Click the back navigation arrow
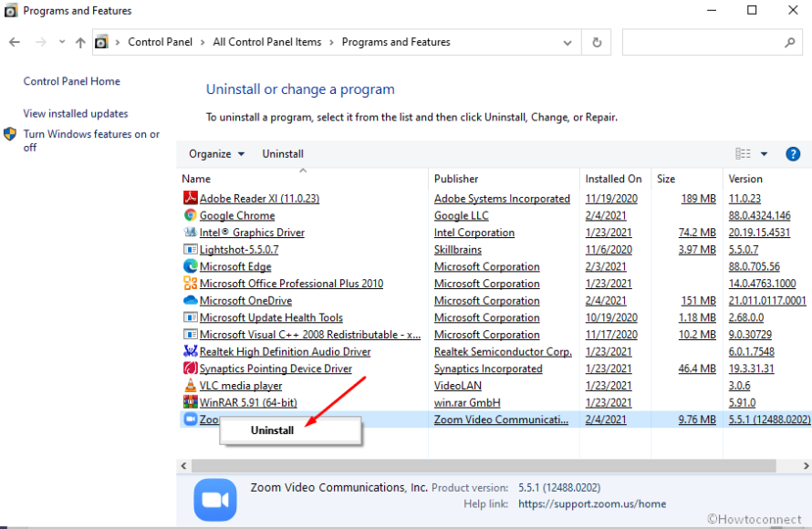 (x=15, y=42)
